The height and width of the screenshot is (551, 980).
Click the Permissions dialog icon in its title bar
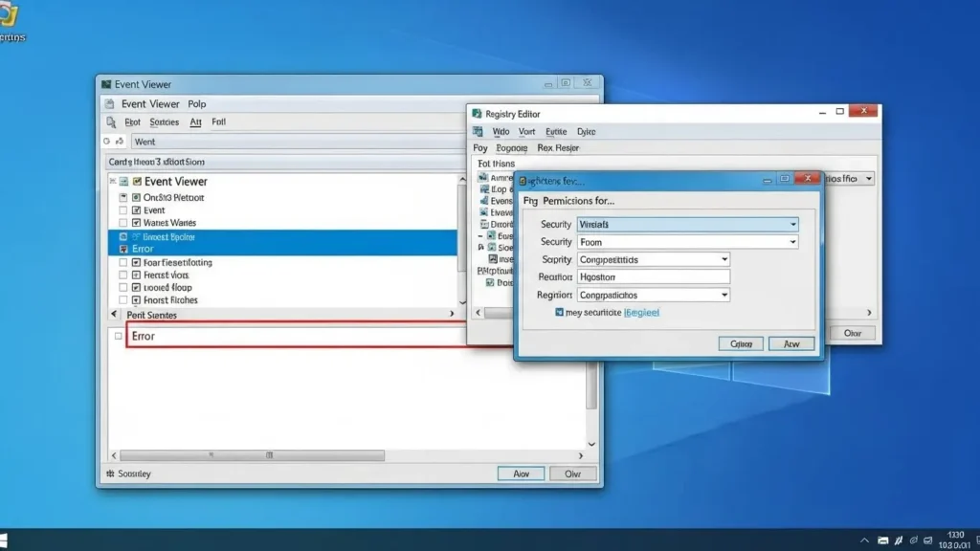point(524,178)
